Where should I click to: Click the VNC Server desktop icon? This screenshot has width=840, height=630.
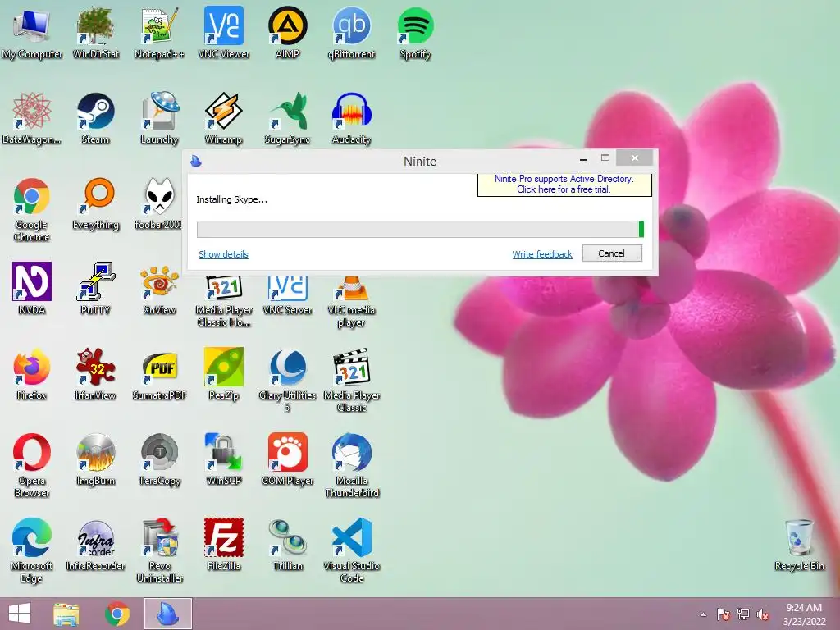click(288, 294)
